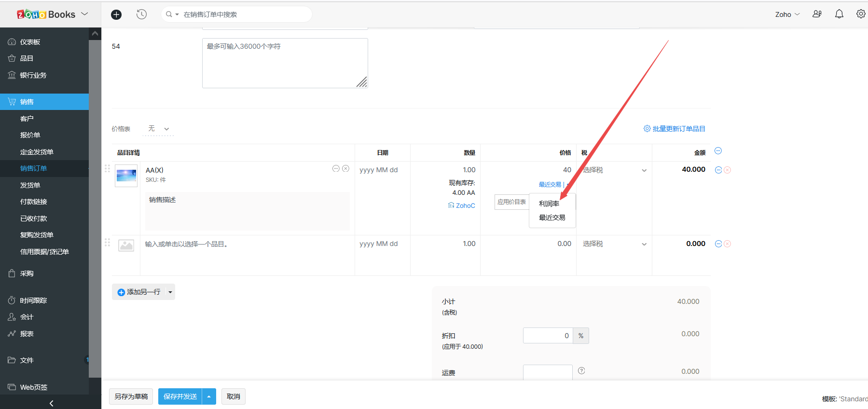Clear the selected AA(X) item
Image resolution: width=868 pixels, height=409 pixels.
click(345, 168)
